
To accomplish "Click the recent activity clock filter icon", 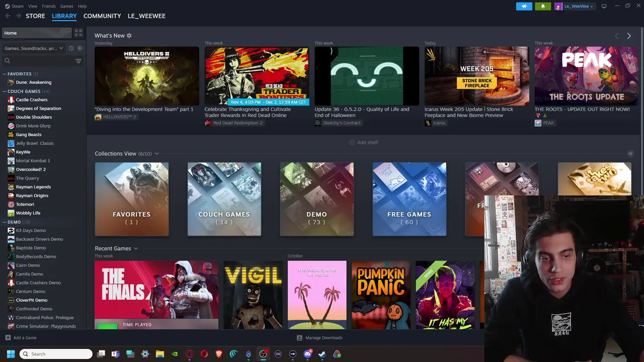I will (x=71, y=48).
